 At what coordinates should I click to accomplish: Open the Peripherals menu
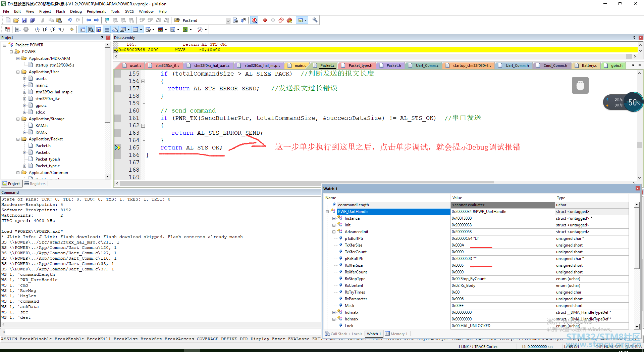96,11
